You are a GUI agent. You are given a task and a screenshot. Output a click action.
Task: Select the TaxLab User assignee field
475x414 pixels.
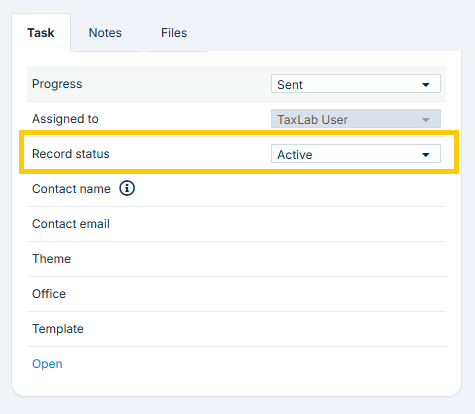point(356,119)
